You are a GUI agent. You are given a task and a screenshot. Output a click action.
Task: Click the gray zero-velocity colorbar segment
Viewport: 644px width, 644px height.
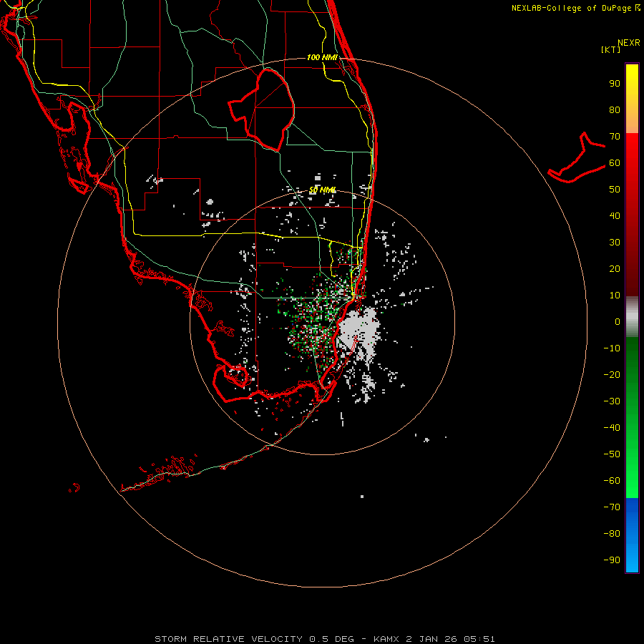(x=632, y=317)
